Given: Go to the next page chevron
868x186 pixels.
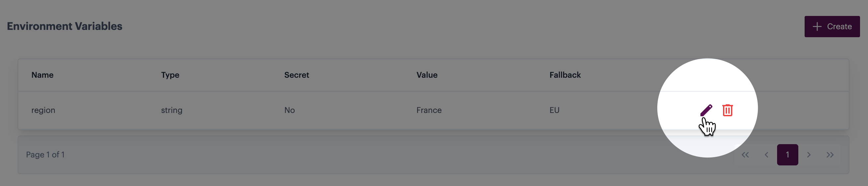Looking at the screenshot, I should (x=809, y=155).
